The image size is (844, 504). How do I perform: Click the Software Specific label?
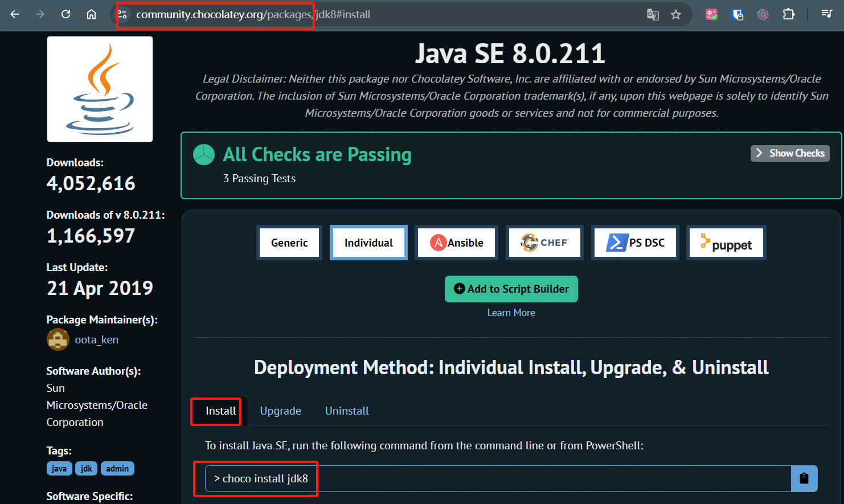pos(89,496)
